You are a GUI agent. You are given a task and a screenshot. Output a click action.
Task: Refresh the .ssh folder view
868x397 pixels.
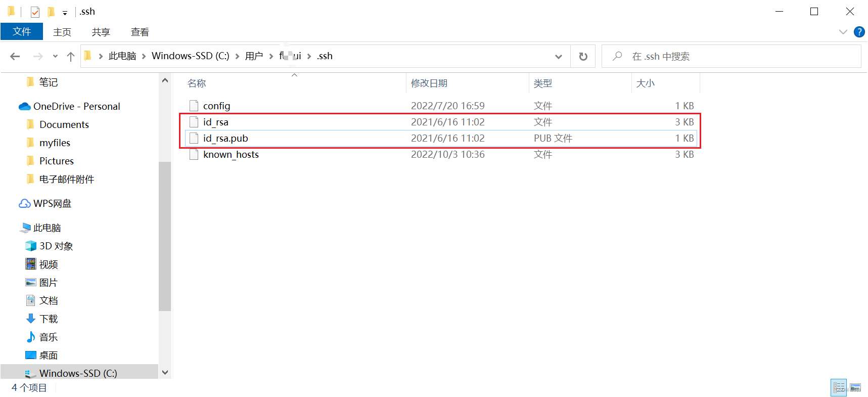[583, 56]
